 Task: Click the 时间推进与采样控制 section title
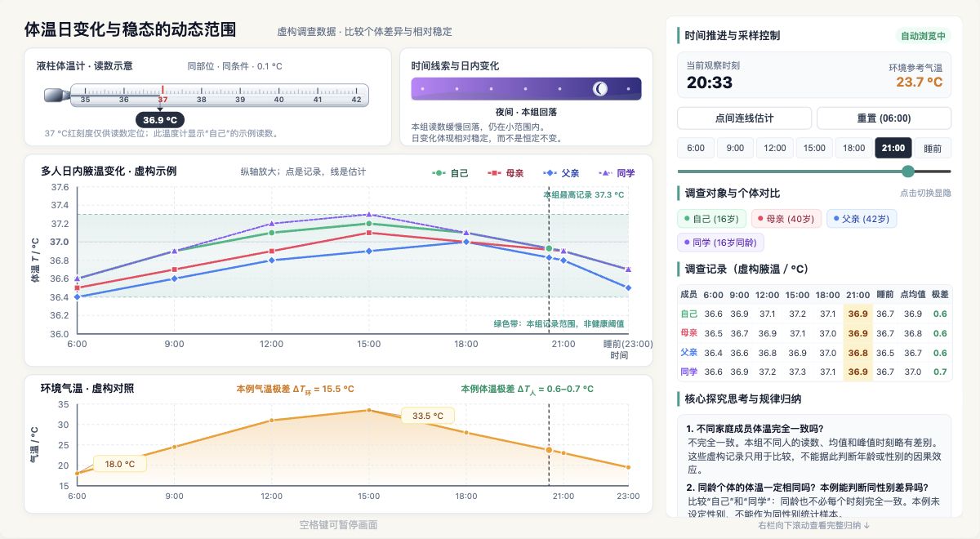732,36
